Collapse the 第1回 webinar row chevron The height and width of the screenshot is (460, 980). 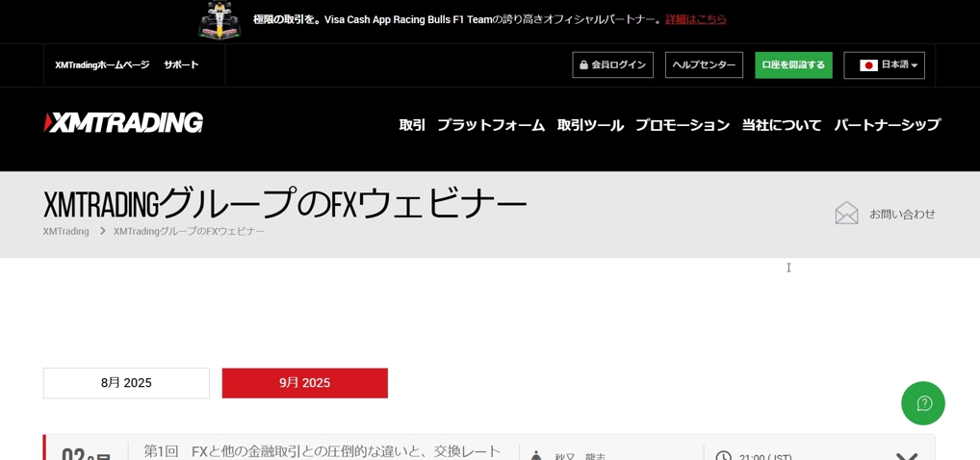coord(907,457)
